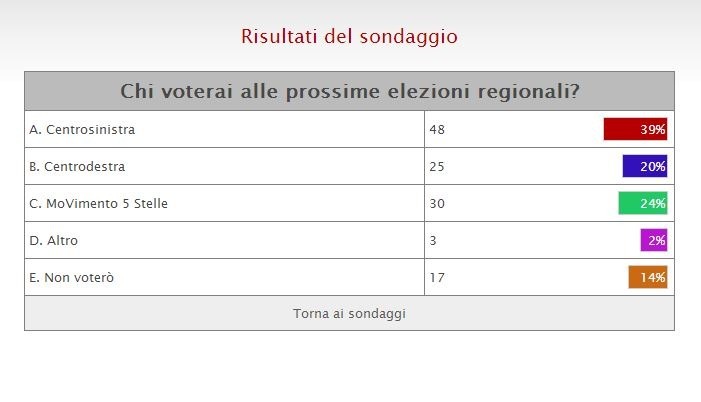701x402 pixels.
Task: Select the E. Non voterò option label
Action: click(x=71, y=277)
